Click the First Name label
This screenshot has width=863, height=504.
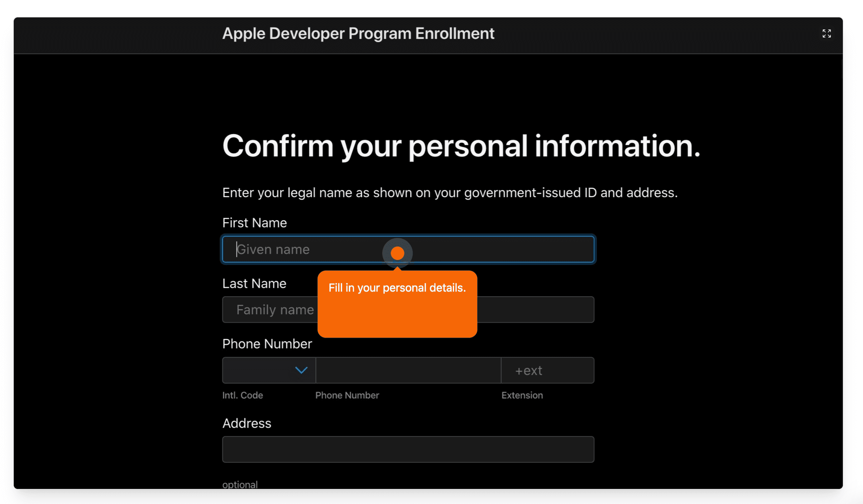click(254, 223)
